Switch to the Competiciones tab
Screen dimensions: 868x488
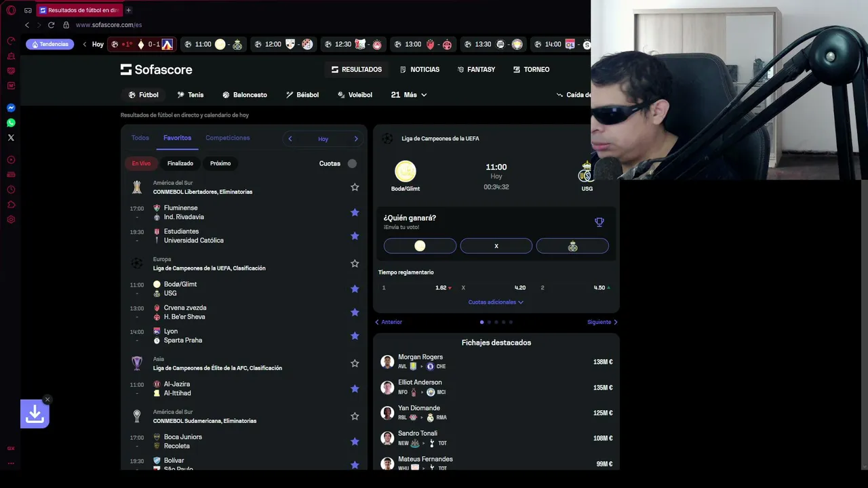pyautogui.click(x=228, y=138)
